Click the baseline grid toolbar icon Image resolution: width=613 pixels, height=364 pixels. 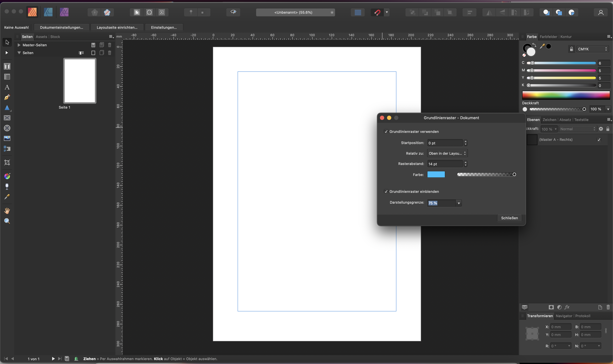[358, 12]
